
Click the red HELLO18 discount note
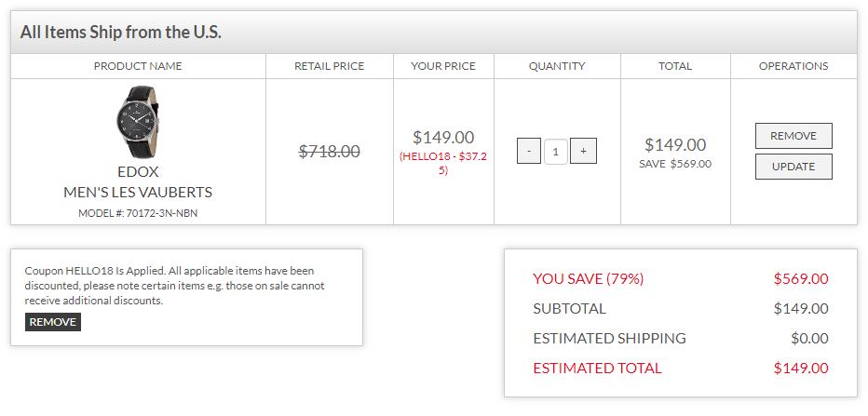point(443,163)
